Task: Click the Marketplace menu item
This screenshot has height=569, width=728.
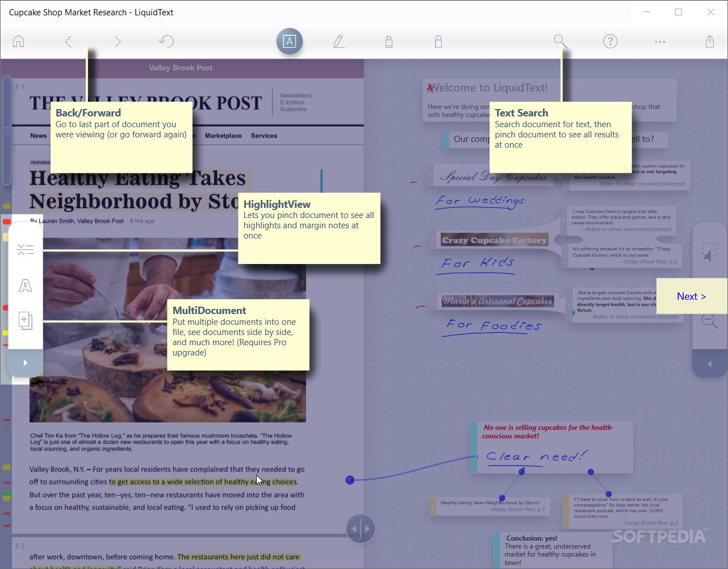Action: pos(223,136)
